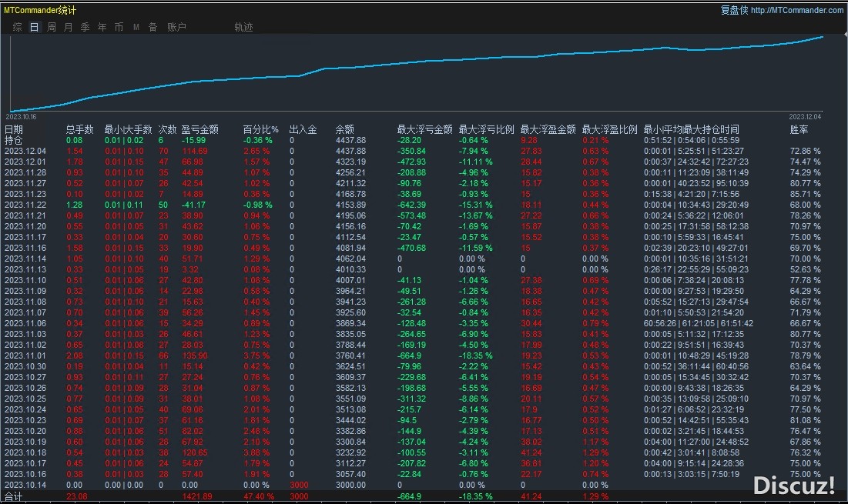The height and width of the screenshot is (504, 848).
Task: Open the 周 weekly statistics tab
Action: [x=52, y=27]
